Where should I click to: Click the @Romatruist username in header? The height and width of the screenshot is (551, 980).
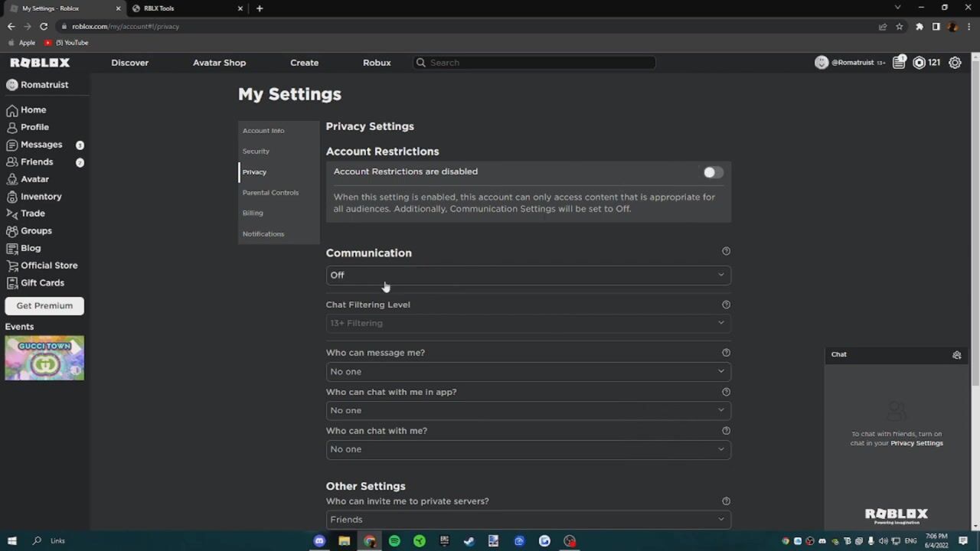coord(853,63)
